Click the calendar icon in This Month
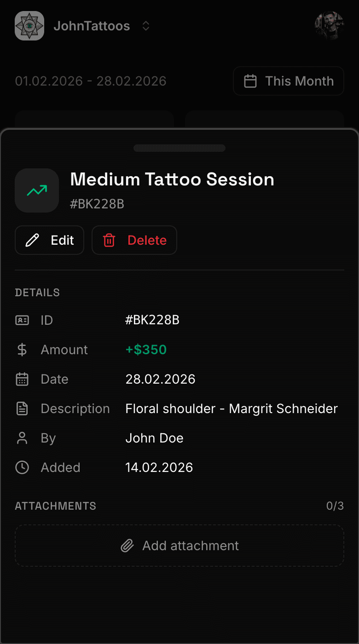This screenshot has height=644, width=359. coord(250,81)
